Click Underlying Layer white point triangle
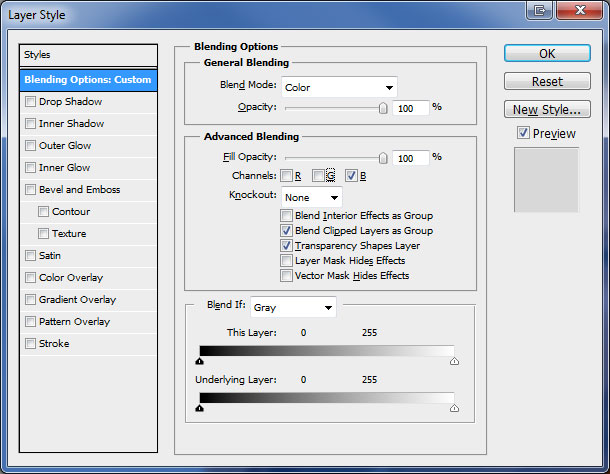The height and width of the screenshot is (474, 610). click(x=454, y=408)
